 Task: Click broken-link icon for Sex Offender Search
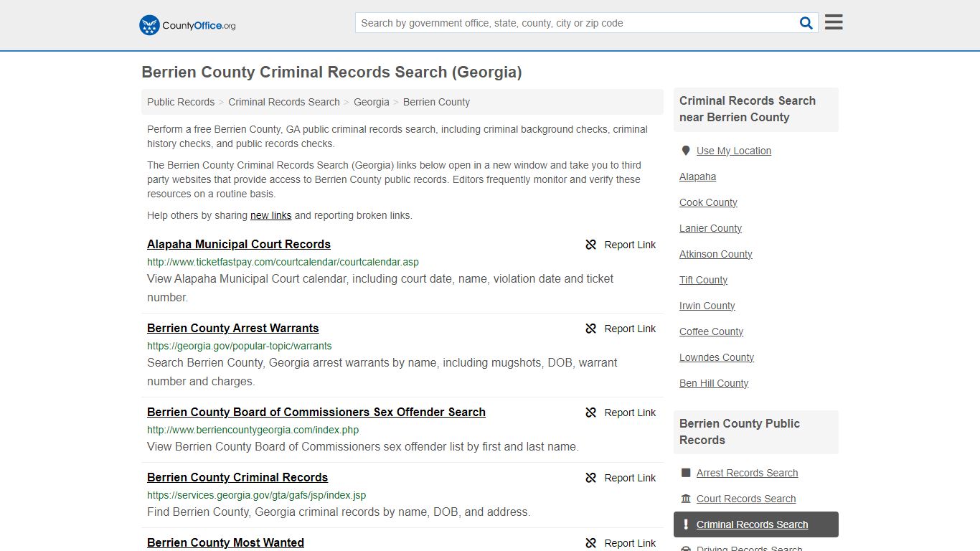(x=591, y=413)
